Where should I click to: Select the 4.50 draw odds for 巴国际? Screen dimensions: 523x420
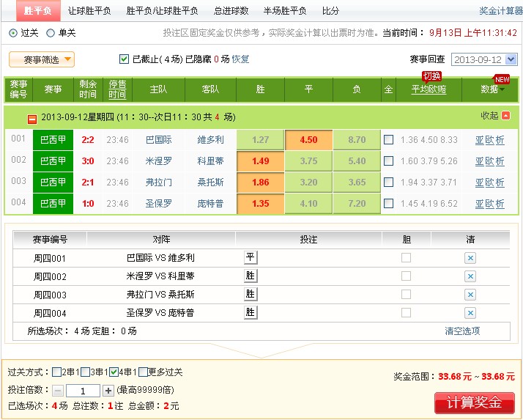308,140
